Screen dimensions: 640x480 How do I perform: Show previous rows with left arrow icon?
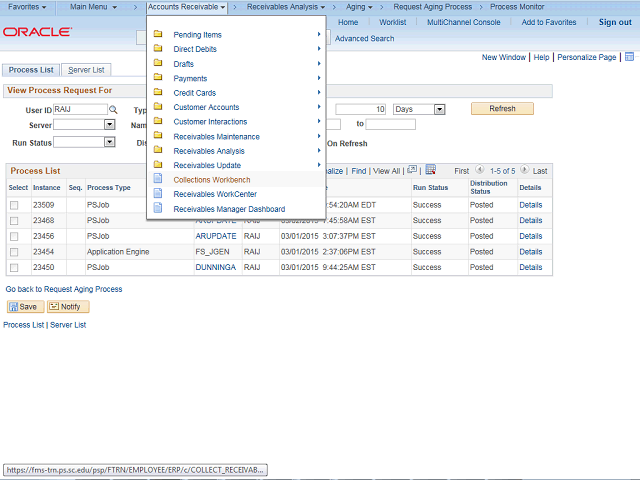[477, 171]
